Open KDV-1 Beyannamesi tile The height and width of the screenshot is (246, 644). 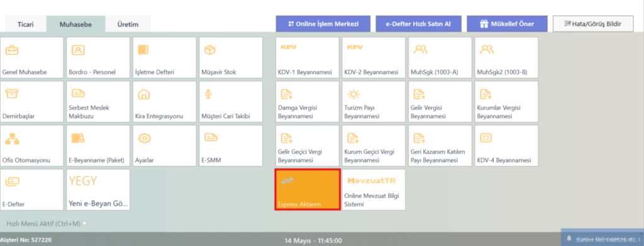point(307,58)
